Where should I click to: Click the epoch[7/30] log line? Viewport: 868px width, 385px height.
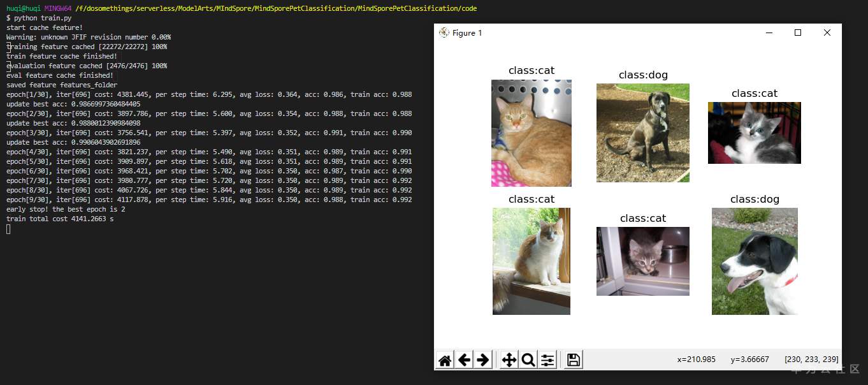(x=209, y=180)
